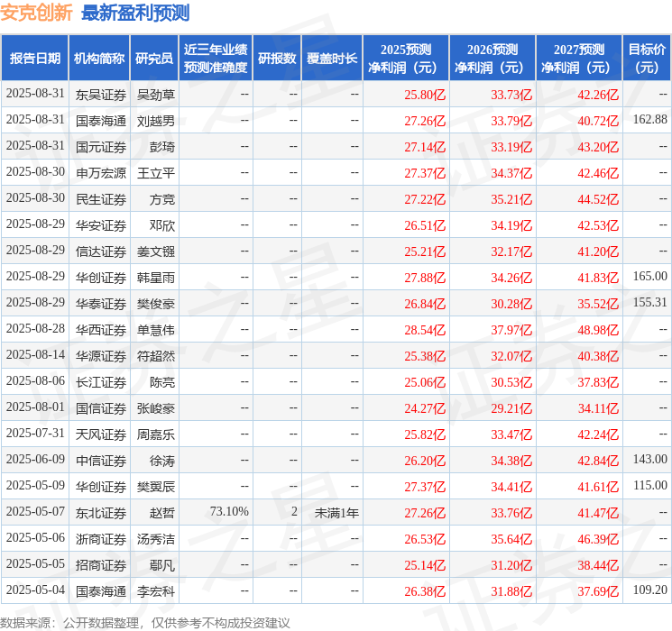Select the 中信证券 institution cell

pos(101,461)
